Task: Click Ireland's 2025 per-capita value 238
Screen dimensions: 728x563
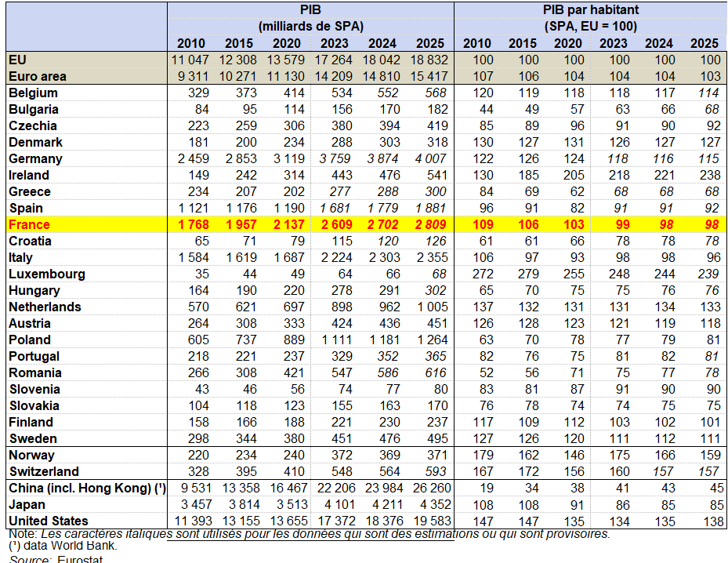Action: tap(710, 175)
